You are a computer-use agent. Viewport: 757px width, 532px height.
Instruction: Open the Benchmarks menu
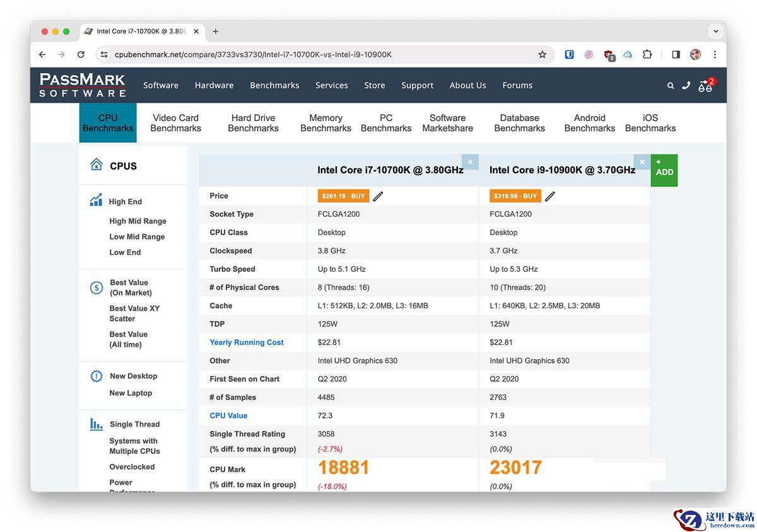pyautogui.click(x=274, y=85)
